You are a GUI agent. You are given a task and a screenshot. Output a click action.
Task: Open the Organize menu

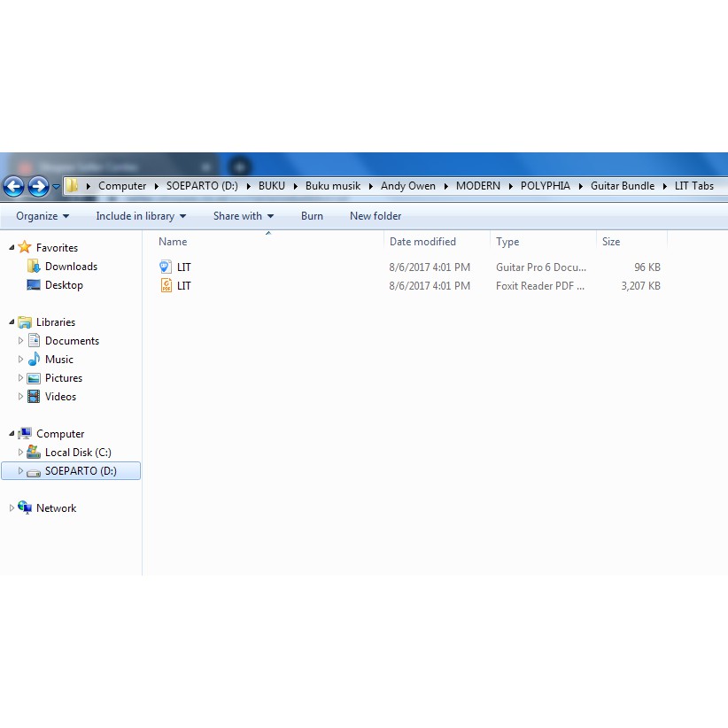pos(43,216)
